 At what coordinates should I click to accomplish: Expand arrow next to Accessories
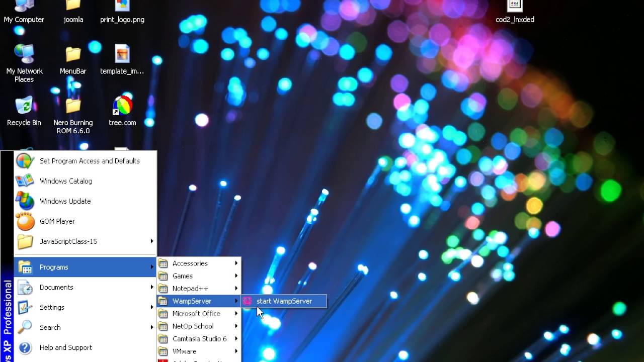click(x=236, y=263)
